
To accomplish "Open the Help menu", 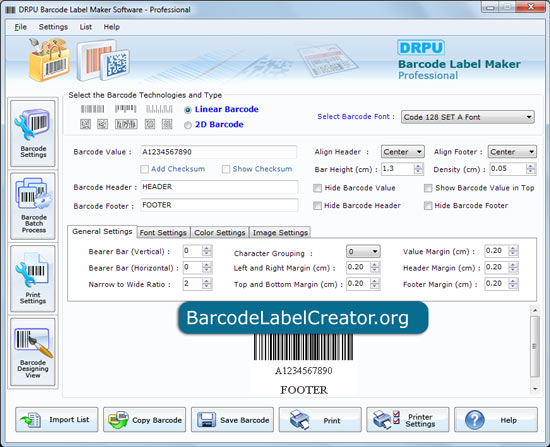I will tap(112, 27).
